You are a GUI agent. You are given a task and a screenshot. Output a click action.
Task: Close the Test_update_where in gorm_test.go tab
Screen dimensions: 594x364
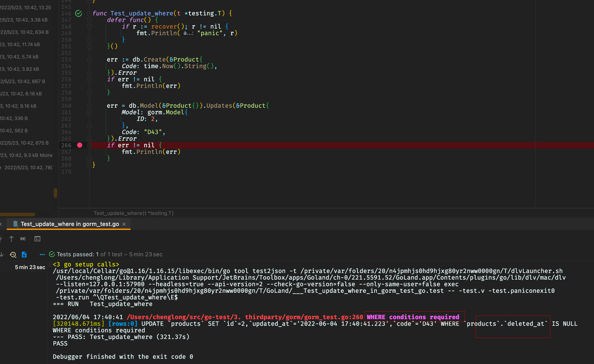coord(124,224)
